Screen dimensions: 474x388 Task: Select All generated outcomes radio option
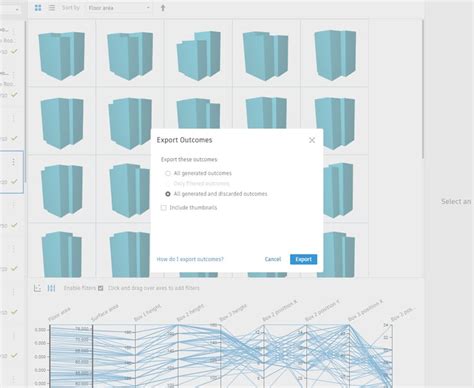tap(168, 173)
